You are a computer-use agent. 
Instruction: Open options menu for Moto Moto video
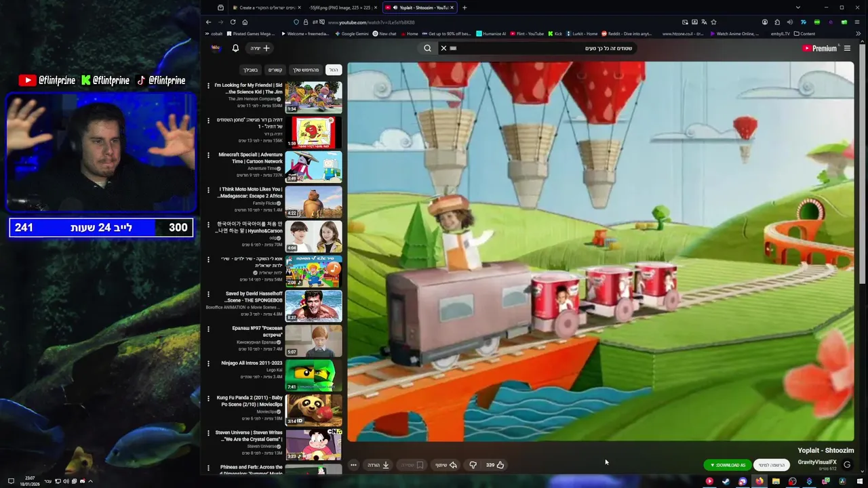tap(208, 190)
